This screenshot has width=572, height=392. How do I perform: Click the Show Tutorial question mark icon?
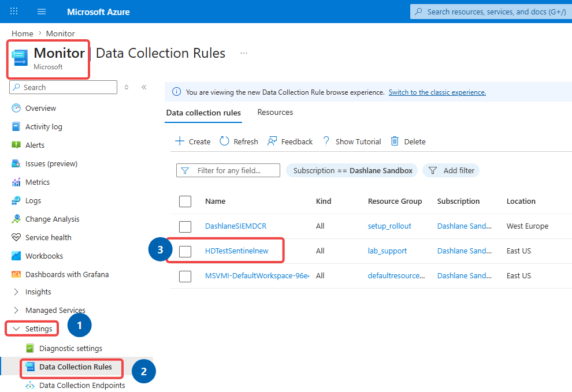pyautogui.click(x=326, y=141)
